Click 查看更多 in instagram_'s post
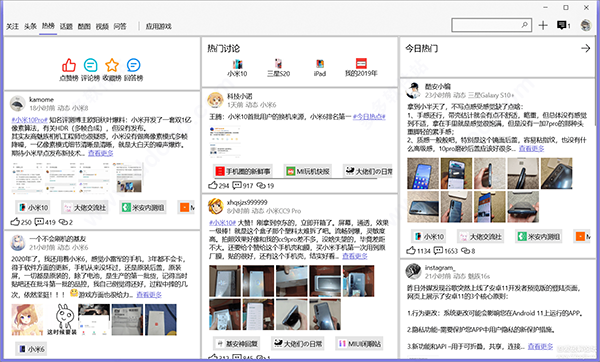The image size is (600, 362). [x=540, y=346]
